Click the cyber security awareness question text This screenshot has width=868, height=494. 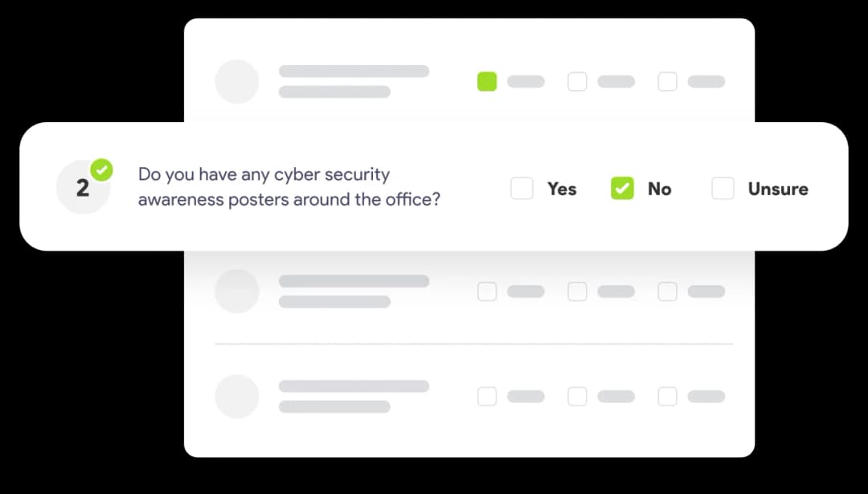[x=288, y=186]
